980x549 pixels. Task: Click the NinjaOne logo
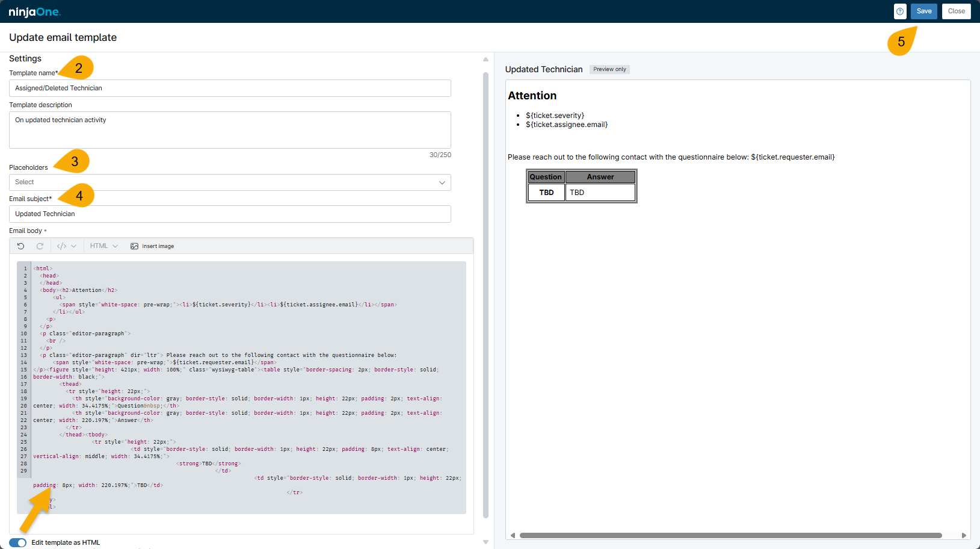(x=34, y=11)
